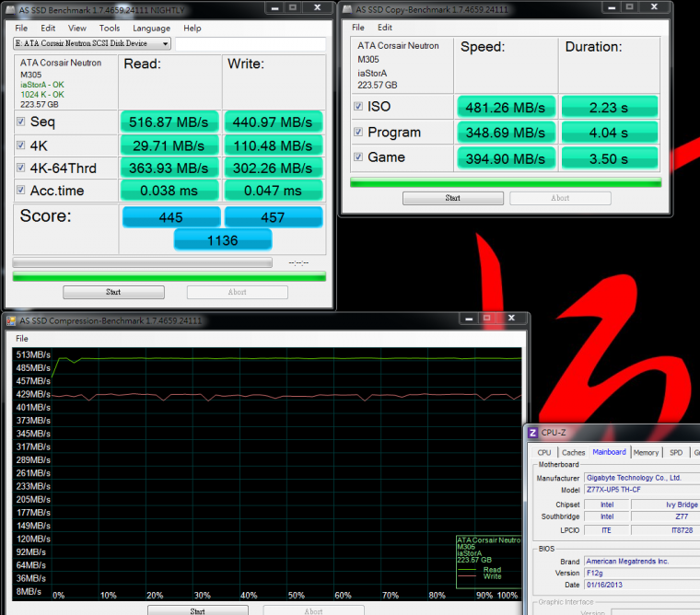Toggle the Game copy test checkbox
This screenshot has width=700, height=615.
click(358, 157)
